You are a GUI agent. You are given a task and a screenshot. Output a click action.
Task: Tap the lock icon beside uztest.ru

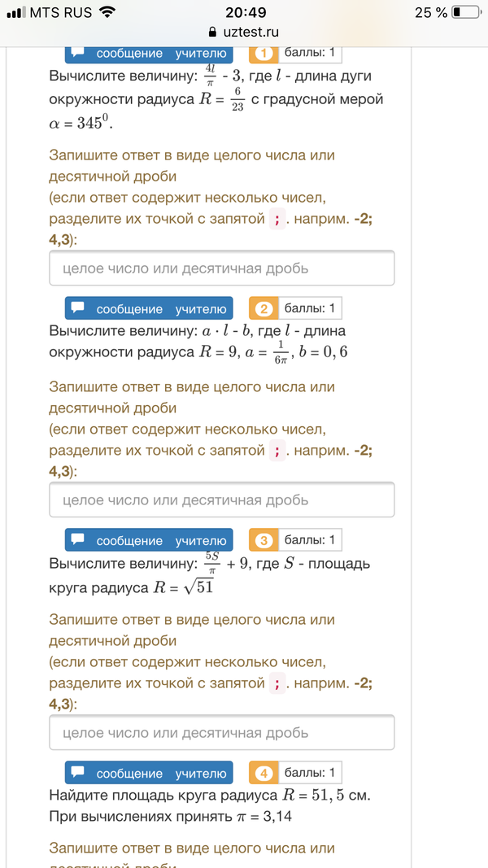(213, 32)
